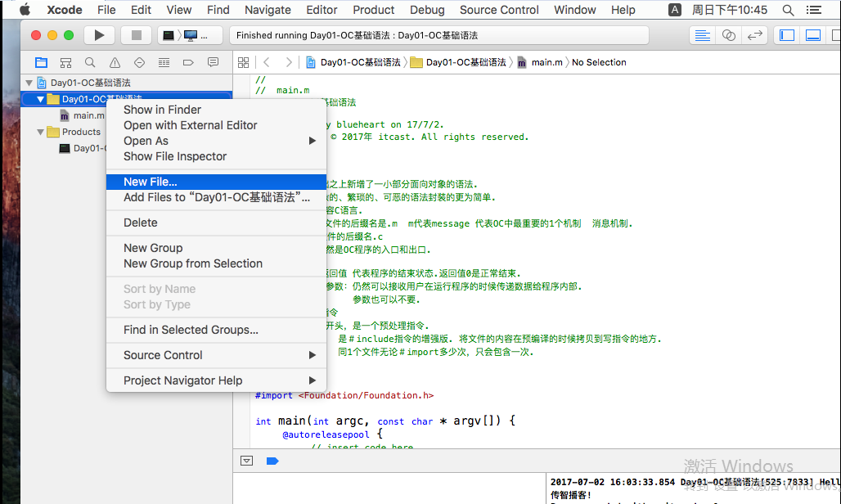841x504 pixels.
Task: Show the Symbol navigator
Action: (66, 63)
